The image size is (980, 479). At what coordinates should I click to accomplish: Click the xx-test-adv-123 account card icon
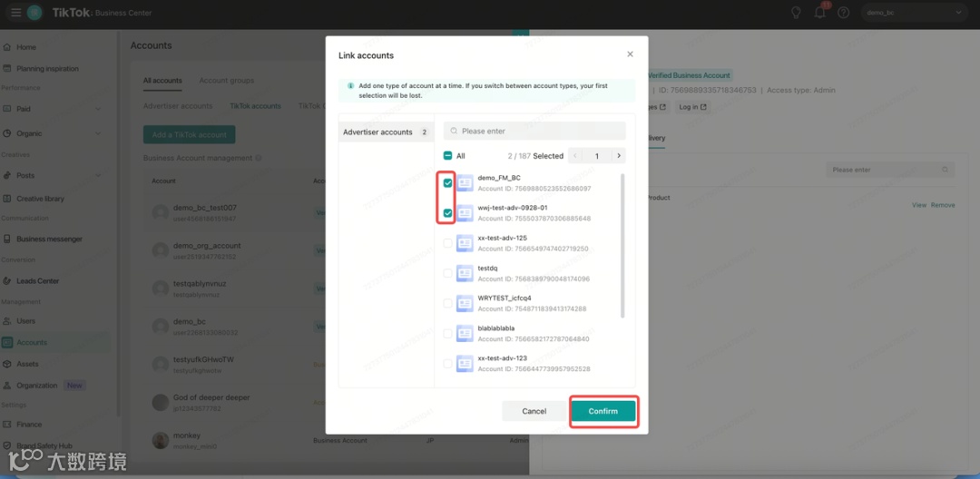coord(465,364)
